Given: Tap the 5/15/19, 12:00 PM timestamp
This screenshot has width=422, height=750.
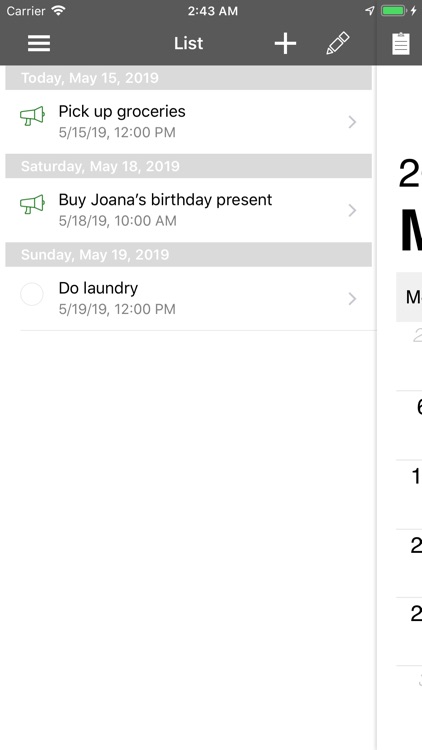Looking at the screenshot, I should [x=117, y=132].
